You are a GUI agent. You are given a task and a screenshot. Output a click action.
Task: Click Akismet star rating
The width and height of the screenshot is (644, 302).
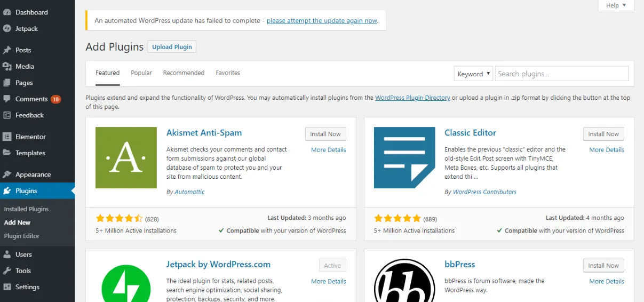[120, 218]
